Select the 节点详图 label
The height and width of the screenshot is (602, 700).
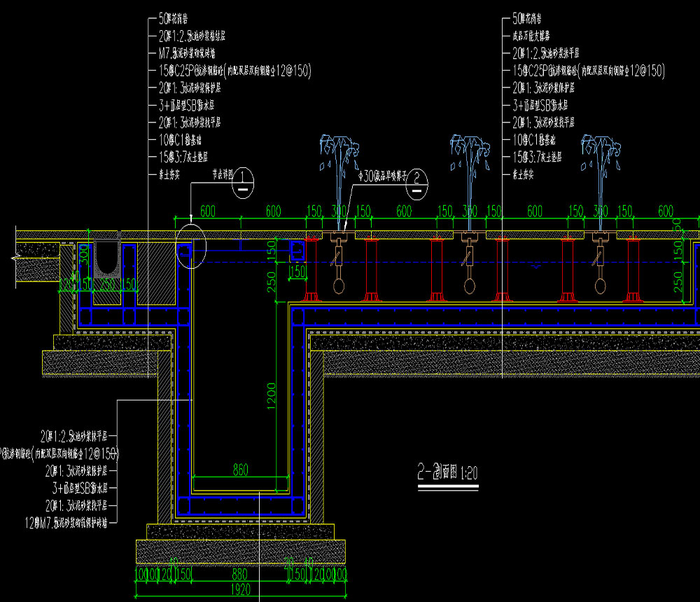click(x=223, y=174)
